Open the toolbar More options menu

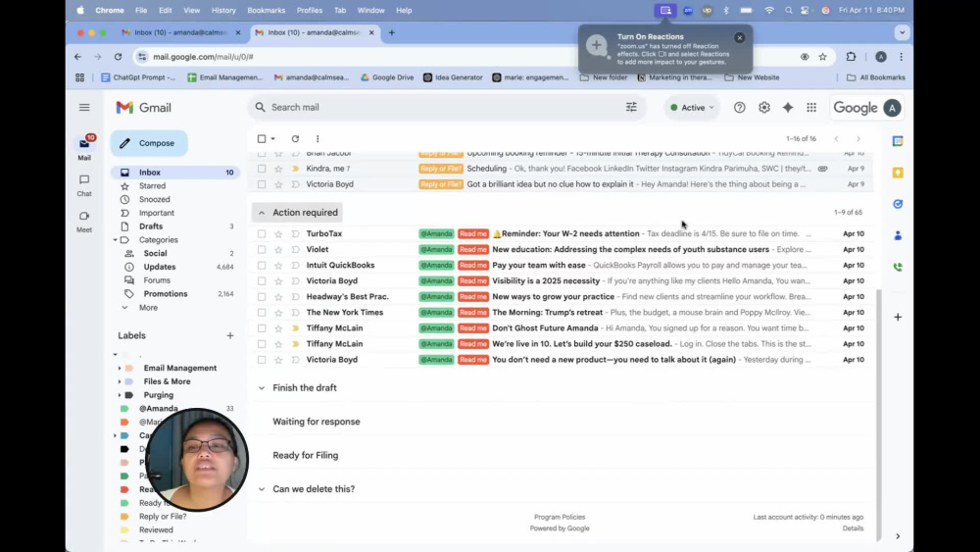[318, 139]
